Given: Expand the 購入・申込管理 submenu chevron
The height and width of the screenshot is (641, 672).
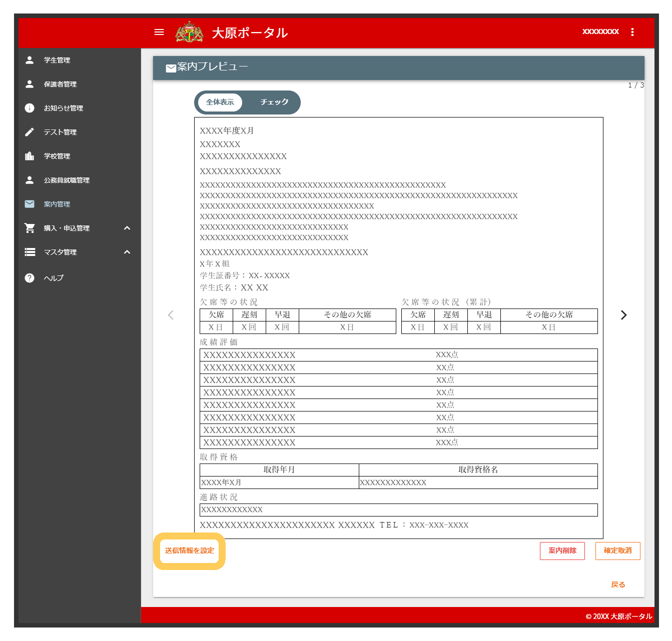Looking at the screenshot, I should pos(127,228).
